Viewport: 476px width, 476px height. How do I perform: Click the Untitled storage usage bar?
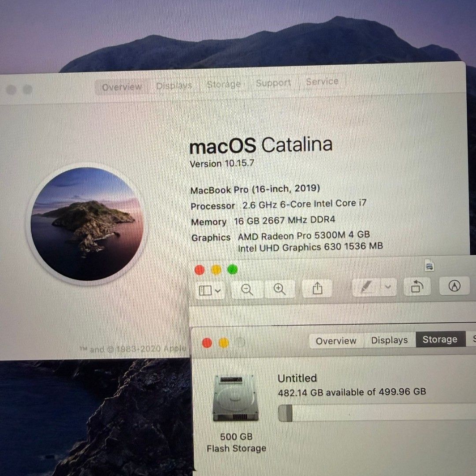[x=377, y=412]
